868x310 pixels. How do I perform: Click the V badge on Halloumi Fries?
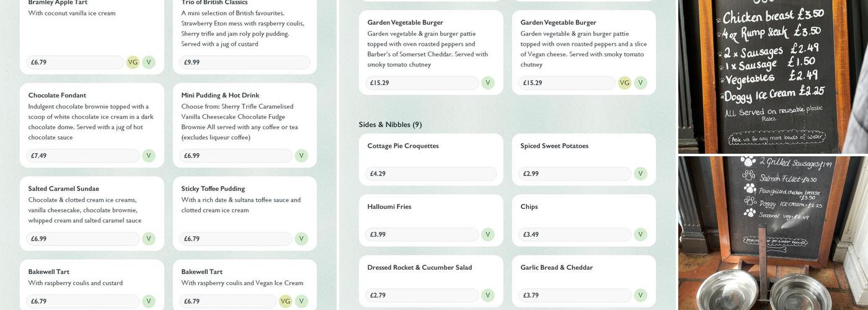tap(488, 234)
